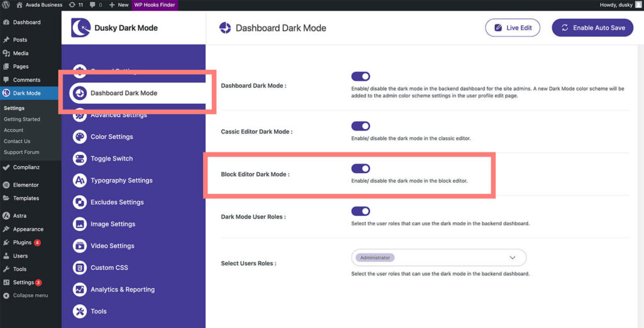Click the Enable Auto Save button
This screenshot has width=644, height=328.
tap(592, 28)
